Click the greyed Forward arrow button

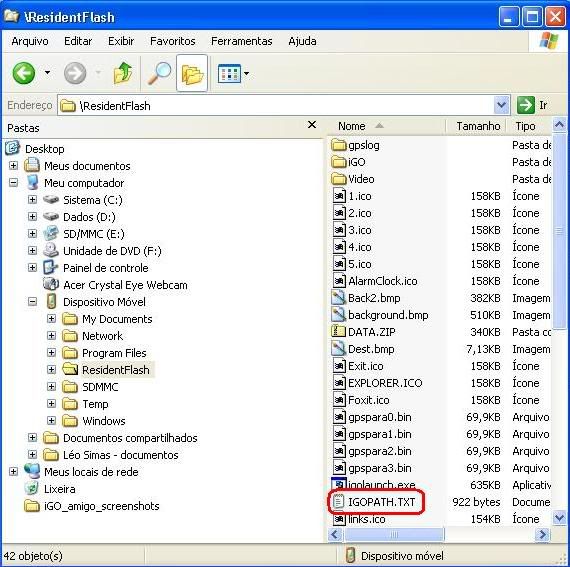[75, 73]
